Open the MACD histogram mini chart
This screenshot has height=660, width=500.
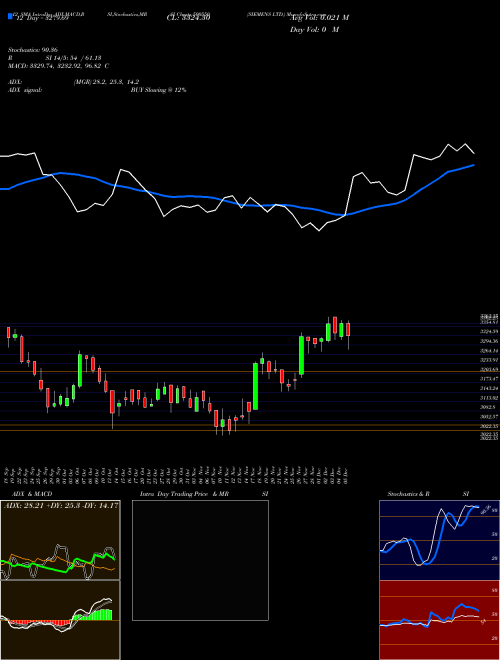click(x=60, y=620)
